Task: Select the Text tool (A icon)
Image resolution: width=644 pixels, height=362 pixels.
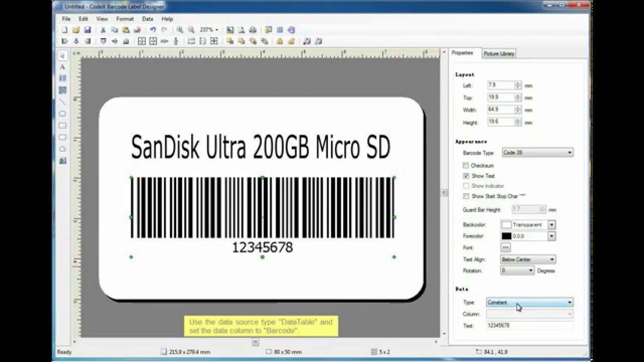Action: 62,67
